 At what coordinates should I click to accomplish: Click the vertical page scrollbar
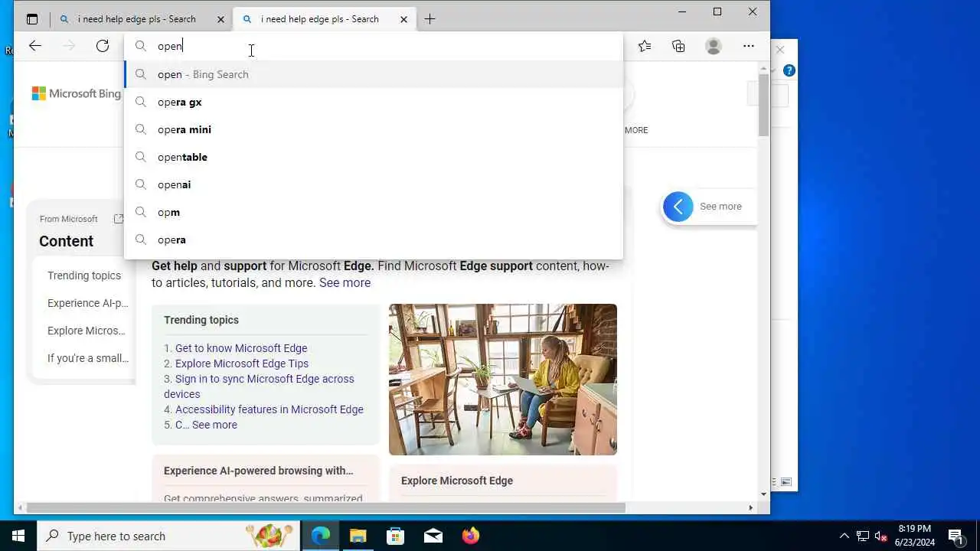point(763,106)
